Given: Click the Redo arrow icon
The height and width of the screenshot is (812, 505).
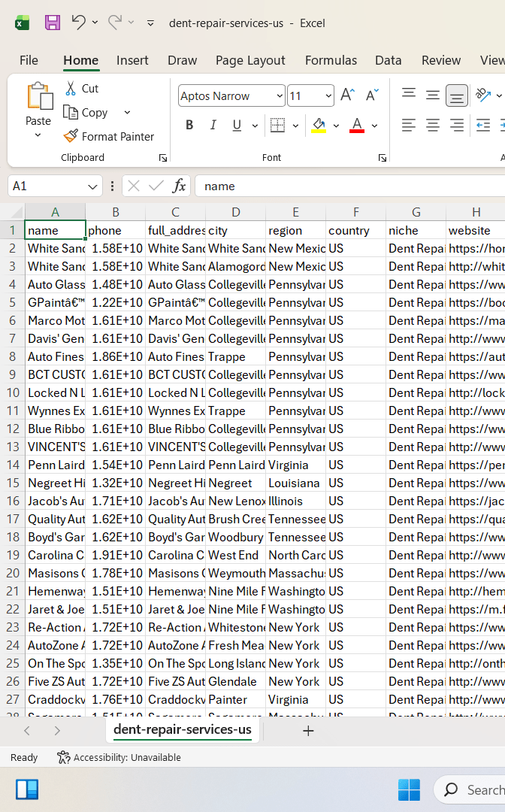Looking at the screenshot, I should coord(115,23).
